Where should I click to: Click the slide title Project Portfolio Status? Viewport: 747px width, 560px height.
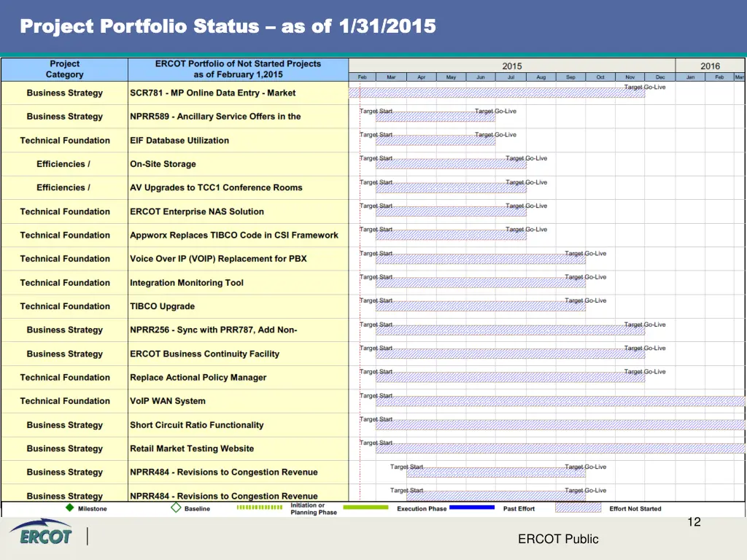(x=228, y=26)
